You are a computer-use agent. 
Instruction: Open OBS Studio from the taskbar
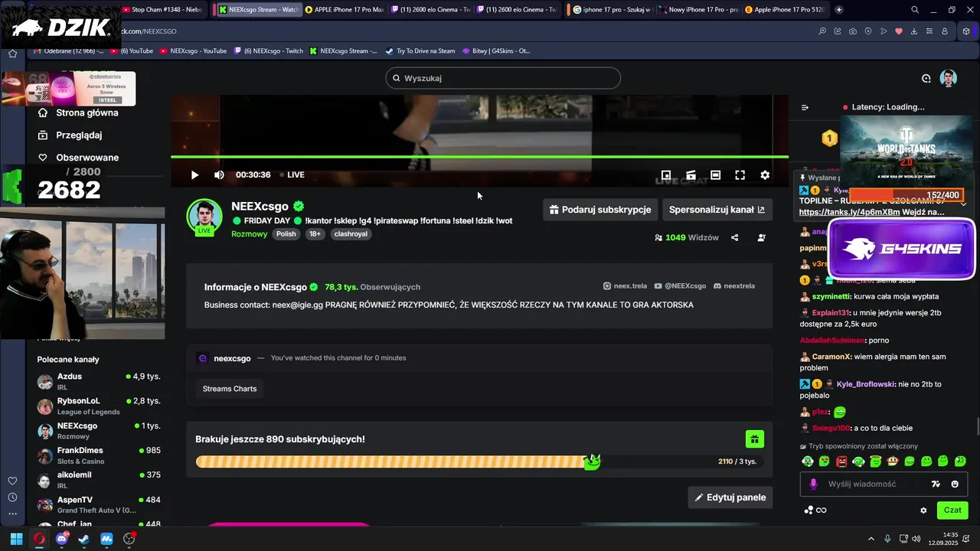[129, 539]
